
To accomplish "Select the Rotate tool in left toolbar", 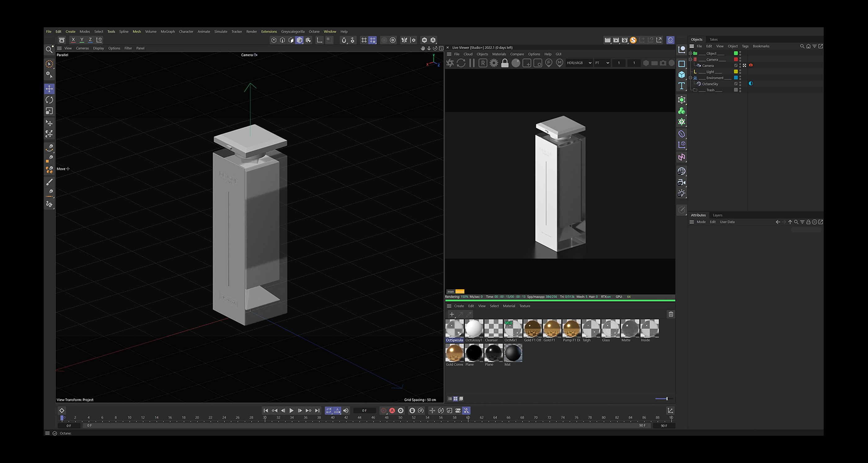I will 49,100.
